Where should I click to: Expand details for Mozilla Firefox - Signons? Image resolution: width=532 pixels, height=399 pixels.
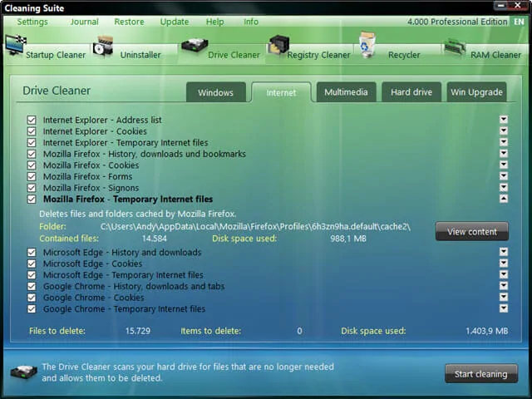pos(504,187)
